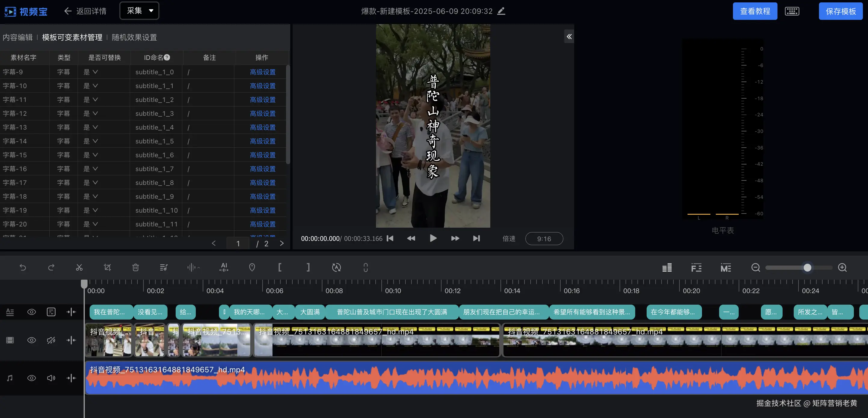Click the crop tool icon
The image size is (868, 418).
pyautogui.click(x=107, y=267)
